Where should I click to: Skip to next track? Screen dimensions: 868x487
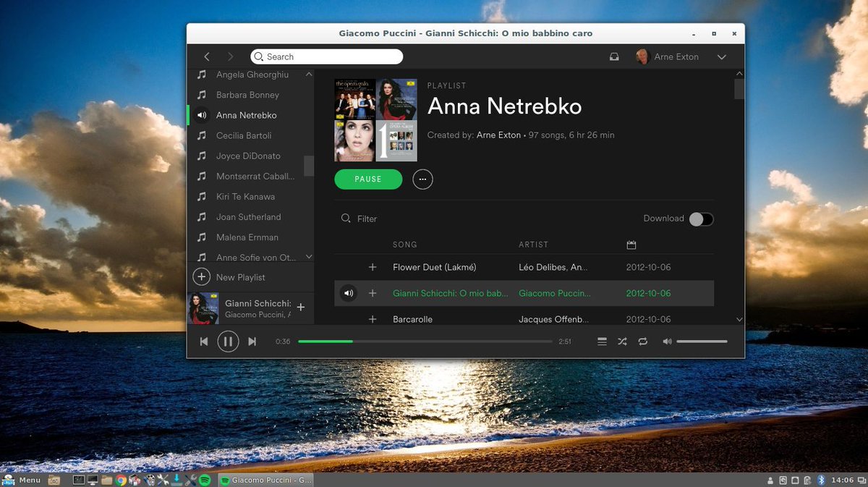(252, 342)
